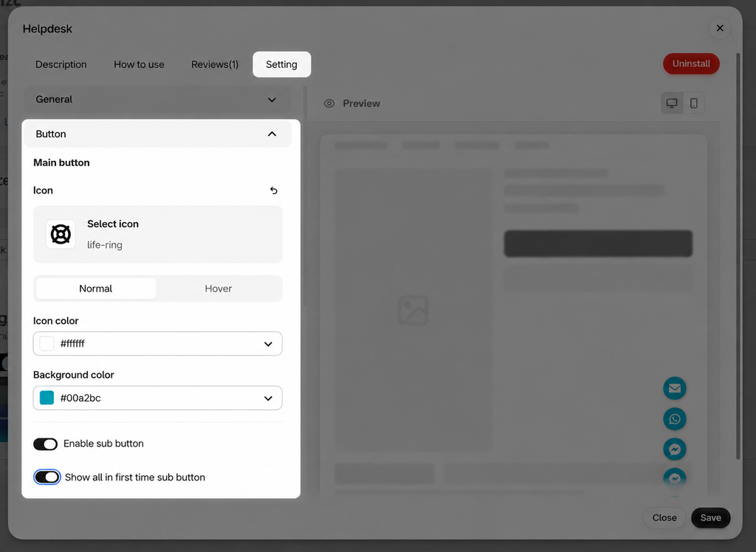The height and width of the screenshot is (552, 756).
Task: Close the Helpdesk dialog with X
Action: coord(720,29)
